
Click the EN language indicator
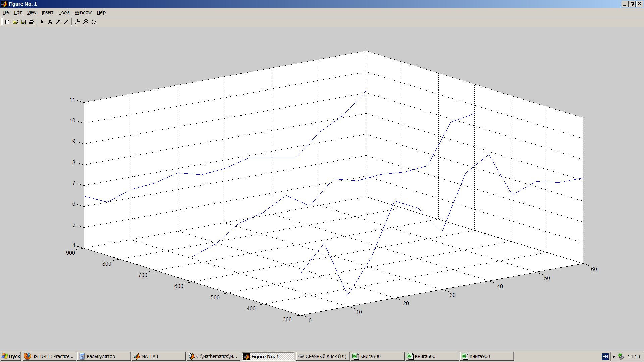pos(605,356)
